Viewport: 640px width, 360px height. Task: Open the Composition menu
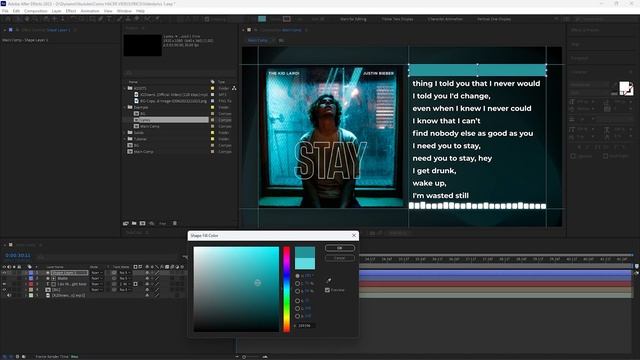coord(36,11)
